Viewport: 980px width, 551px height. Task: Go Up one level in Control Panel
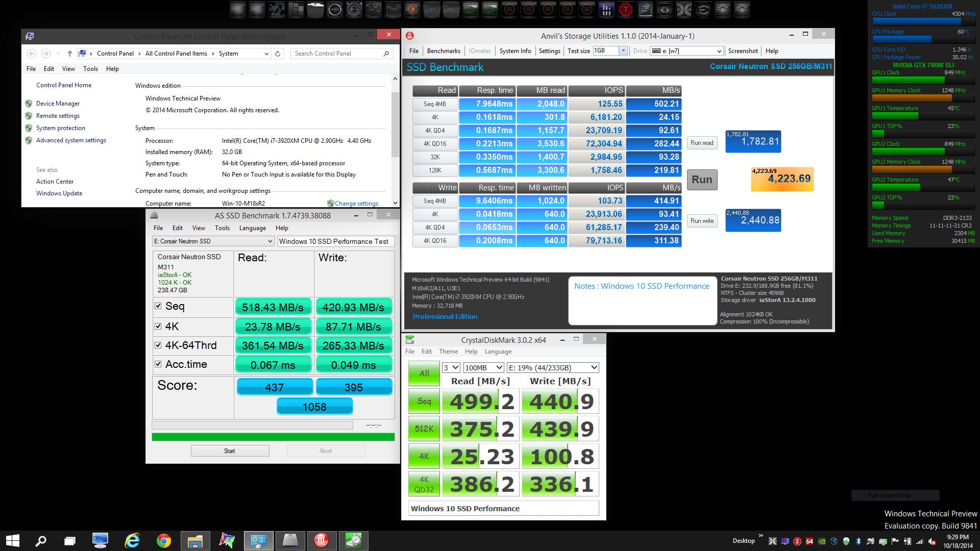69,54
